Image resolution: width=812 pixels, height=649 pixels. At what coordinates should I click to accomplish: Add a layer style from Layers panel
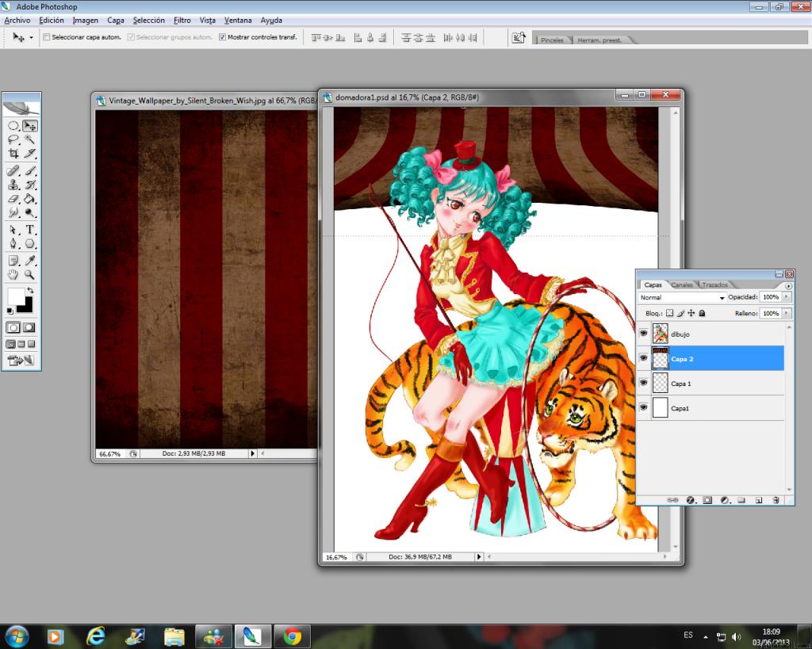[691, 500]
